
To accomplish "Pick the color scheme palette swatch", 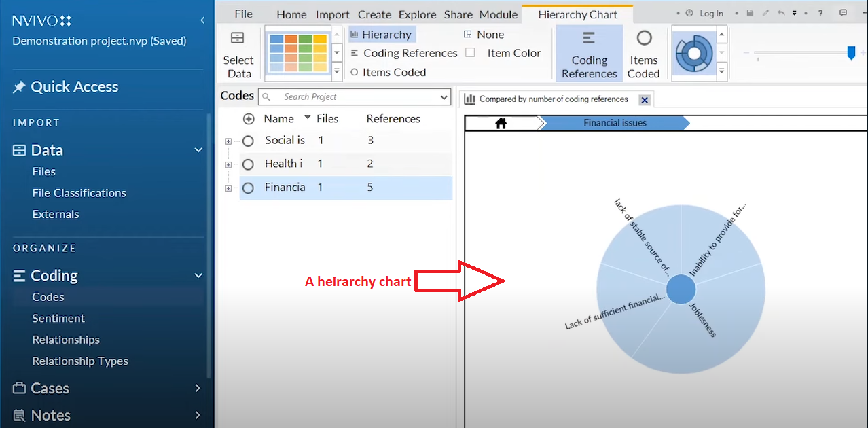I will [297, 53].
